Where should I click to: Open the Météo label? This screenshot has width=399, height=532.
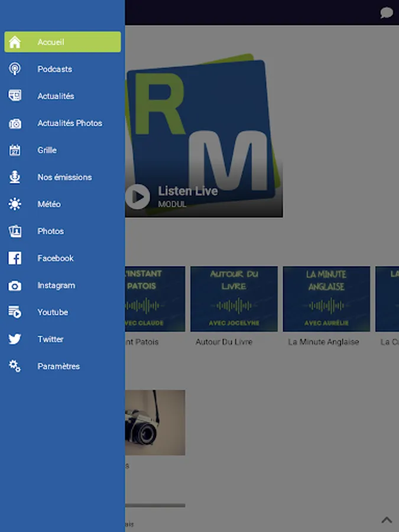click(x=49, y=204)
